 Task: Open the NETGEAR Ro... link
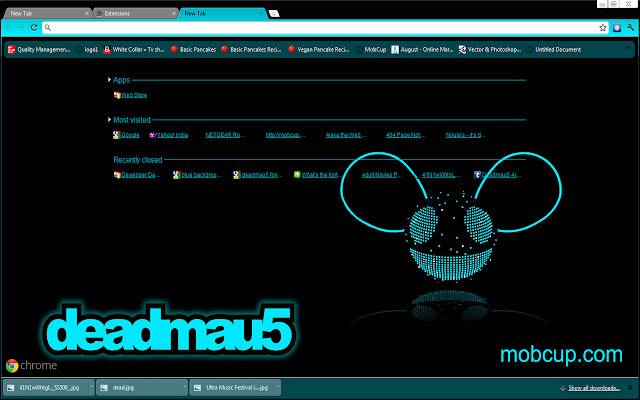click(x=225, y=135)
